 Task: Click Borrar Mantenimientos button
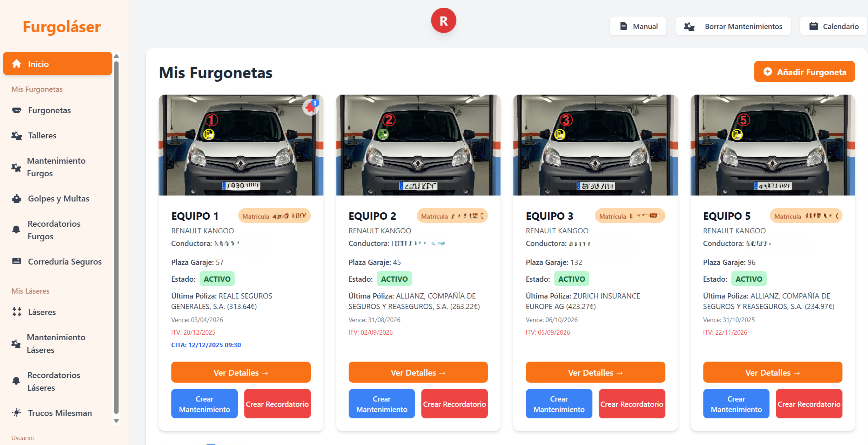tap(733, 26)
